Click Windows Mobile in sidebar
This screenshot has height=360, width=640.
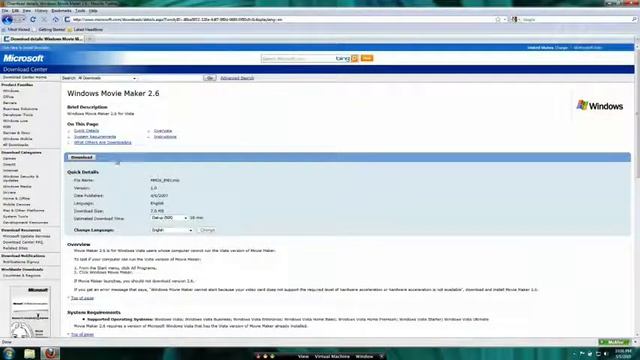(x=18, y=139)
